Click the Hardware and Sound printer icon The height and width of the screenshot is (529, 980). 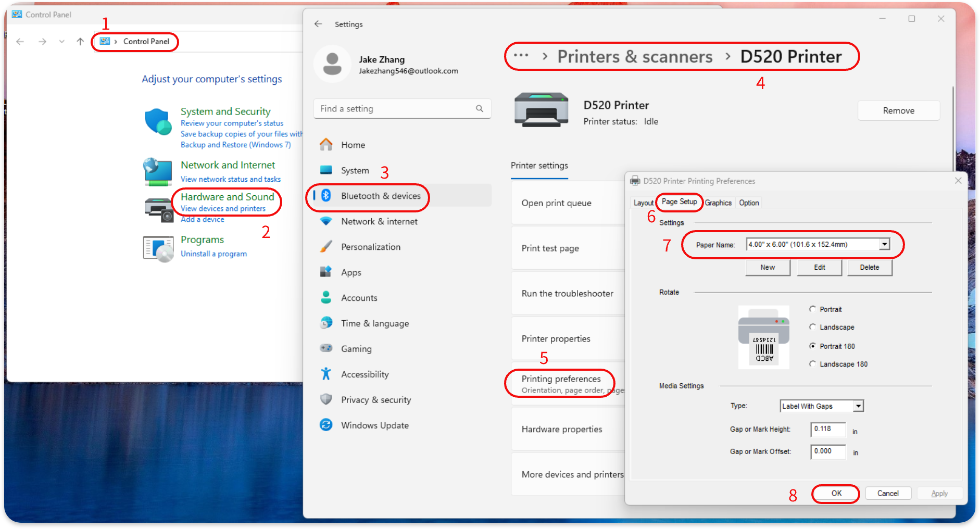click(158, 209)
